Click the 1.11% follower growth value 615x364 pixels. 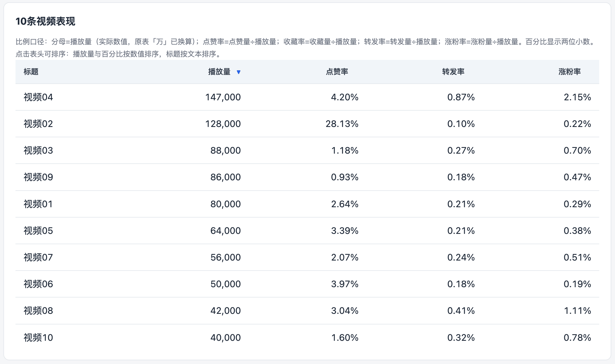click(x=577, y=311)
